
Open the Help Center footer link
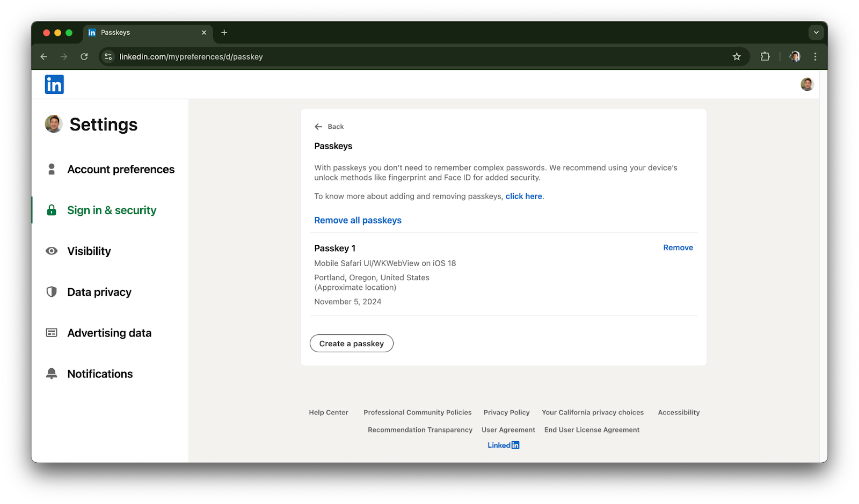click(329, 412)
